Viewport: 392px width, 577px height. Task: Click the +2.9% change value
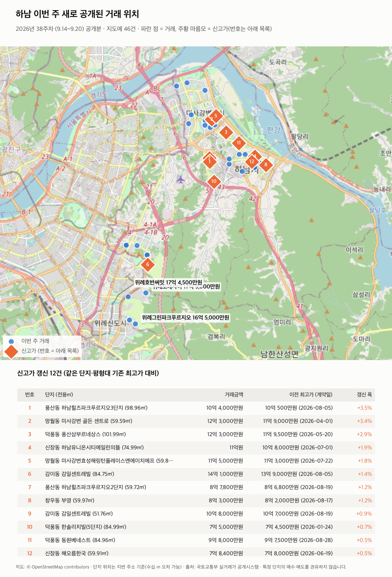tap(365, 434)
